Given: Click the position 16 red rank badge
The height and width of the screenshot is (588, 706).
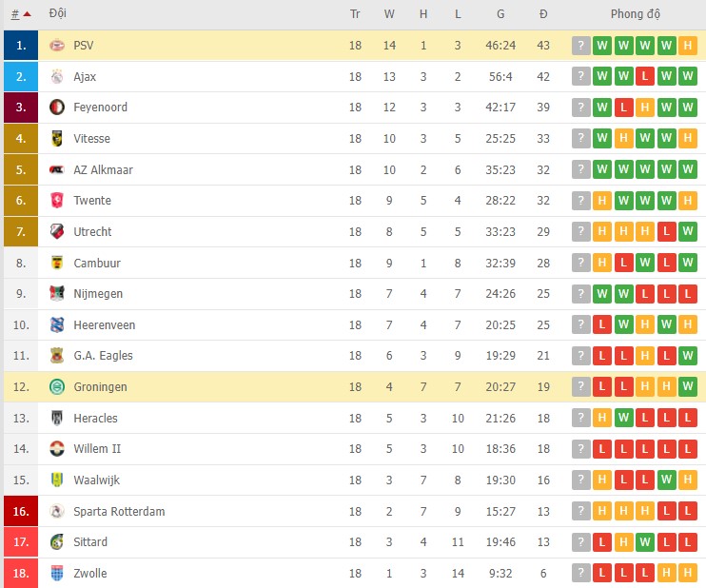Looking at the screenshot, I should point(20,511).
